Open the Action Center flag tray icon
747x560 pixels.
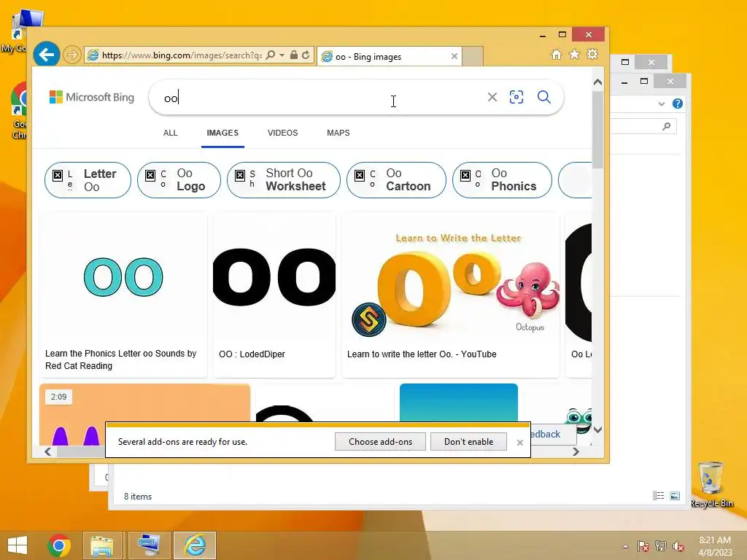643,546
